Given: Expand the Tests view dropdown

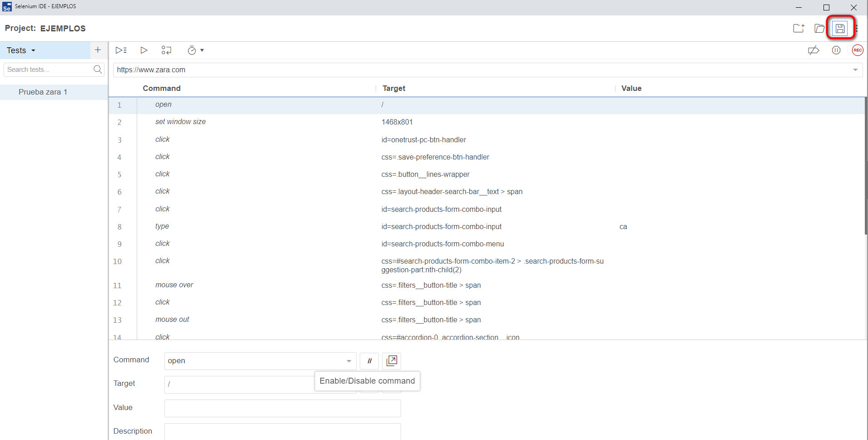Looking at the screenshot, I should pos(21,50).
